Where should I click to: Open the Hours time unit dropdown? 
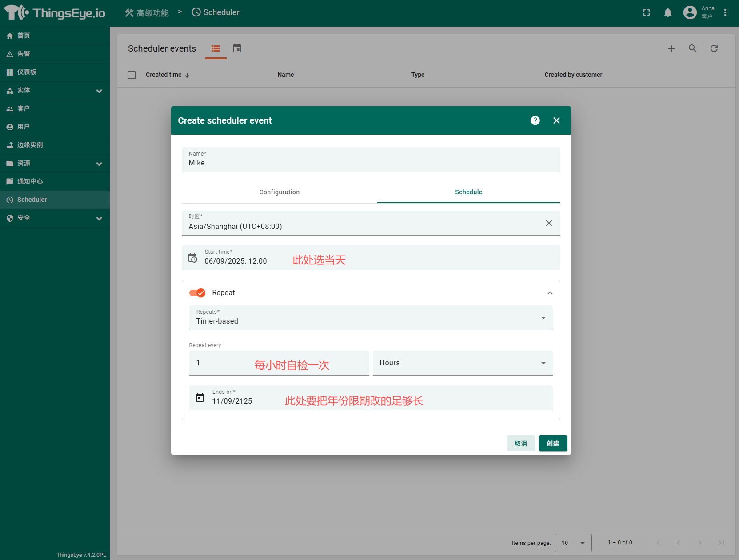tap(462, 363)
